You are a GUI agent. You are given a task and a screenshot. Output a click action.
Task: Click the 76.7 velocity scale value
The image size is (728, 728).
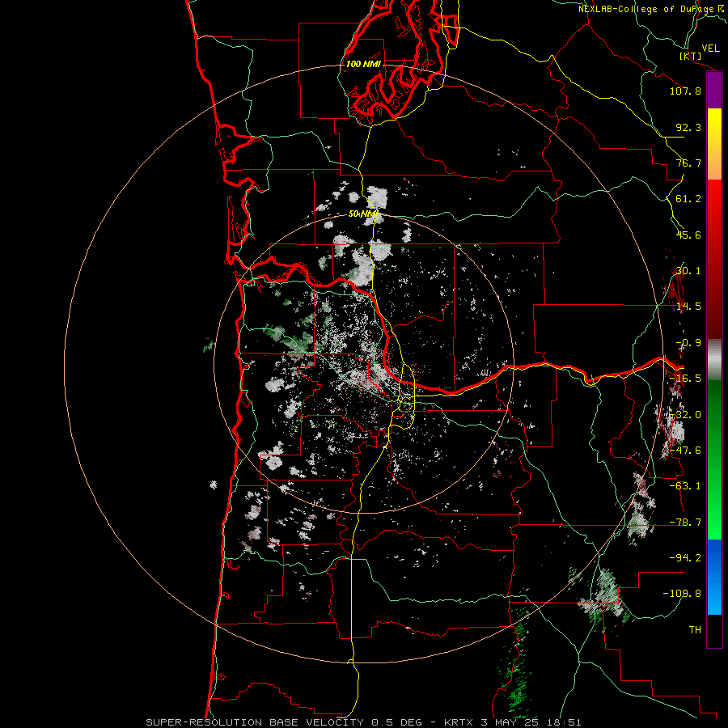[688, 163]
